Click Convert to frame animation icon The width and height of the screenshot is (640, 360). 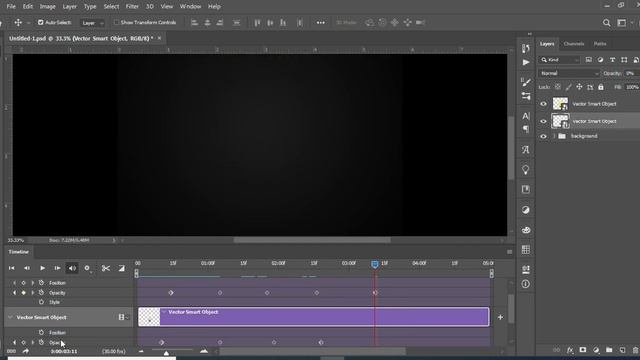click(x=11, y=351)
